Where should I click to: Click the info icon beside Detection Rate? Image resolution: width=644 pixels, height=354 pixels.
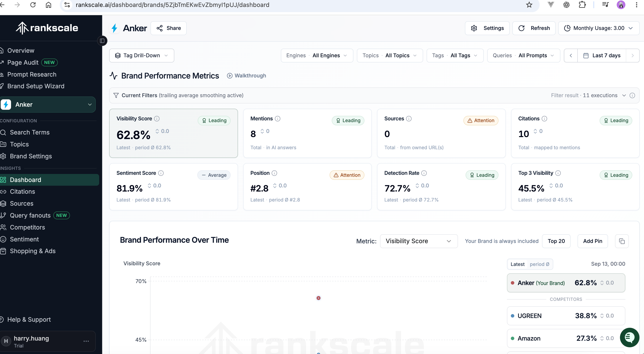coord(424,173)
